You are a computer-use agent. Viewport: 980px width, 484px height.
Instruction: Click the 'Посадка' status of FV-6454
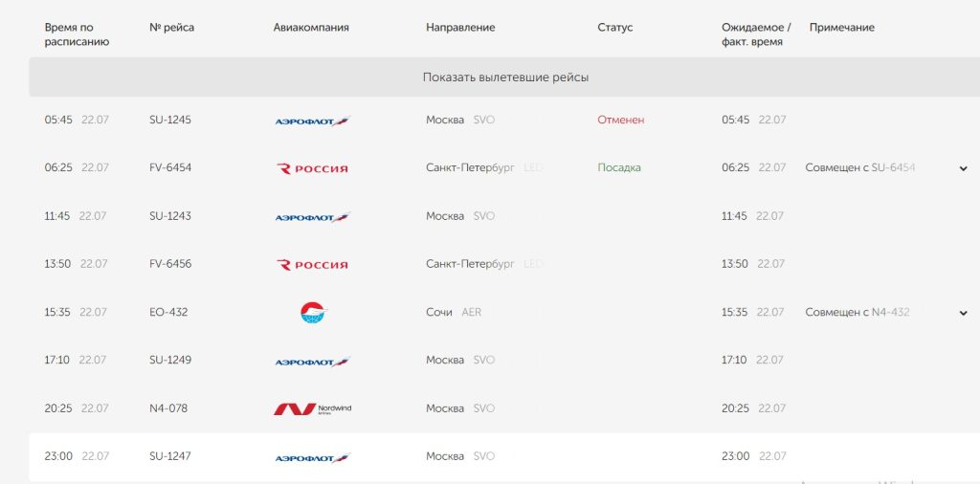pyautogui.click(x=619, y=167)
